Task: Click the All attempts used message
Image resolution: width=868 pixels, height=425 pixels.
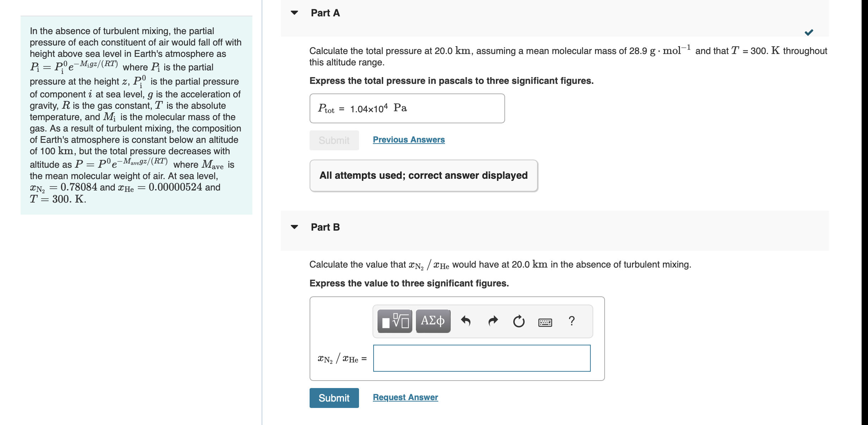Action: point(424,175)
